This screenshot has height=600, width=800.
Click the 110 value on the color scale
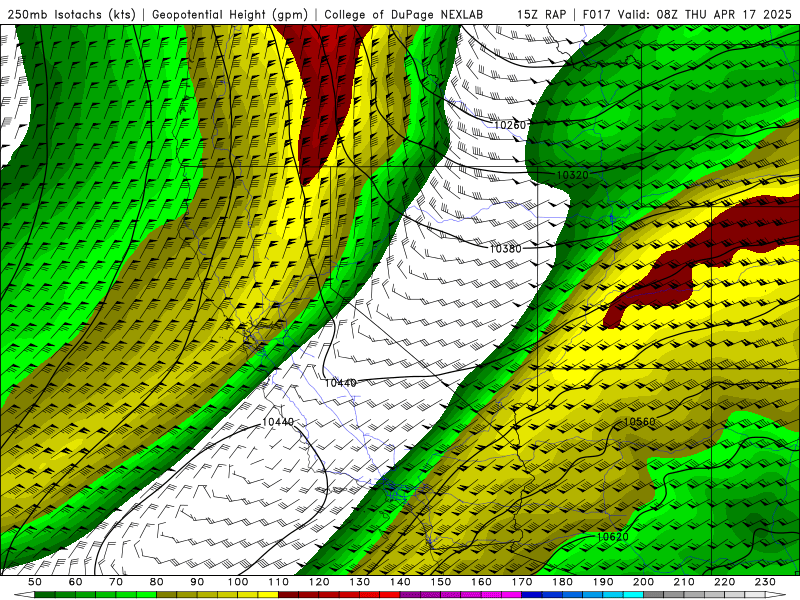tap(279, 582)
